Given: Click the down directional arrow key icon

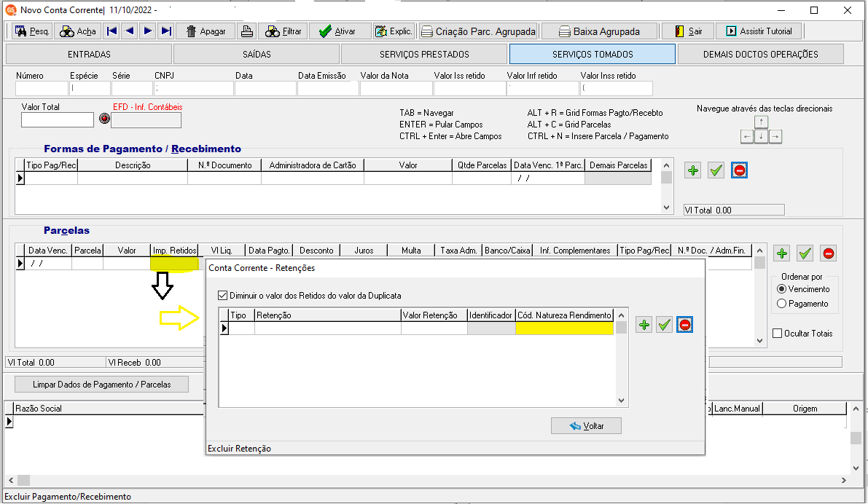Looking at the screenshot, I should point(761,137).
